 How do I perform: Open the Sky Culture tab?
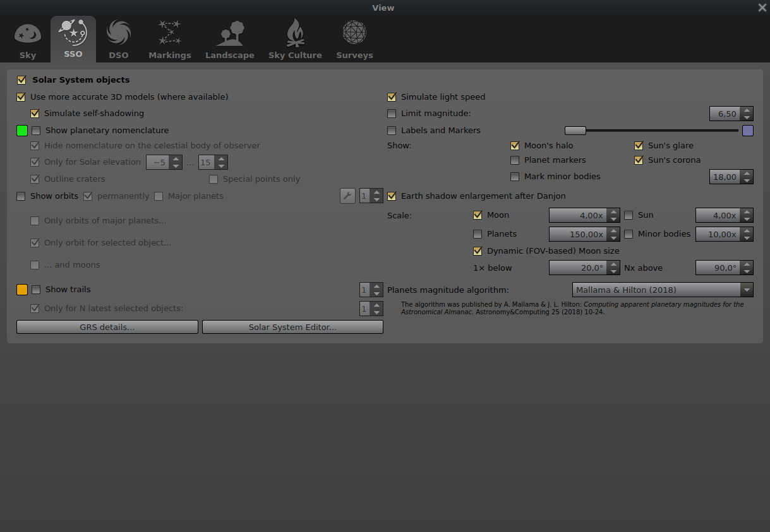(x=295, y=40)
